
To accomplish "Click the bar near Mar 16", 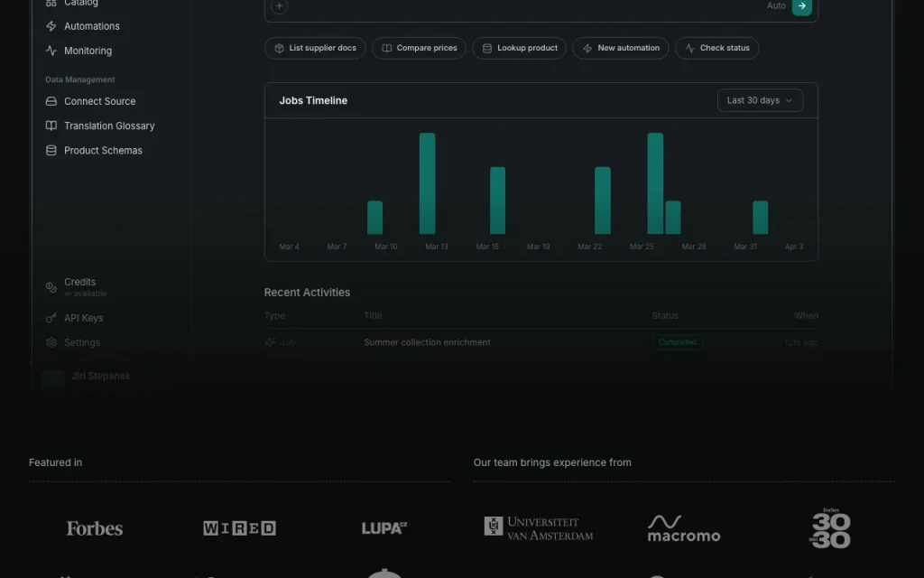I will pos(497,200).
